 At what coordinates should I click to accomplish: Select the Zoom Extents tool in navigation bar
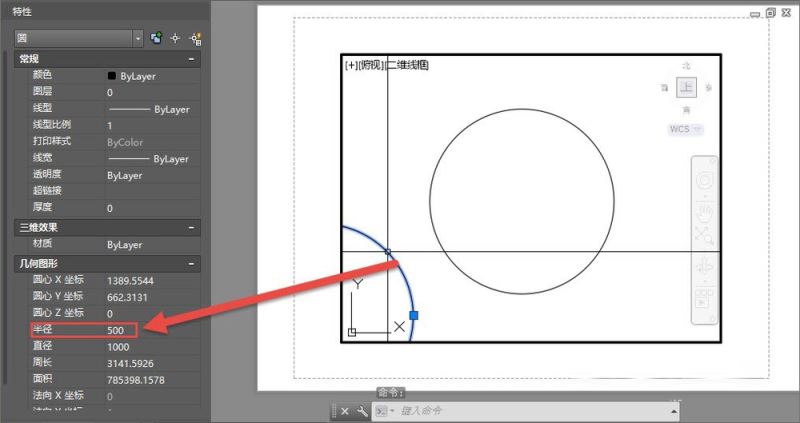point(704,235)
